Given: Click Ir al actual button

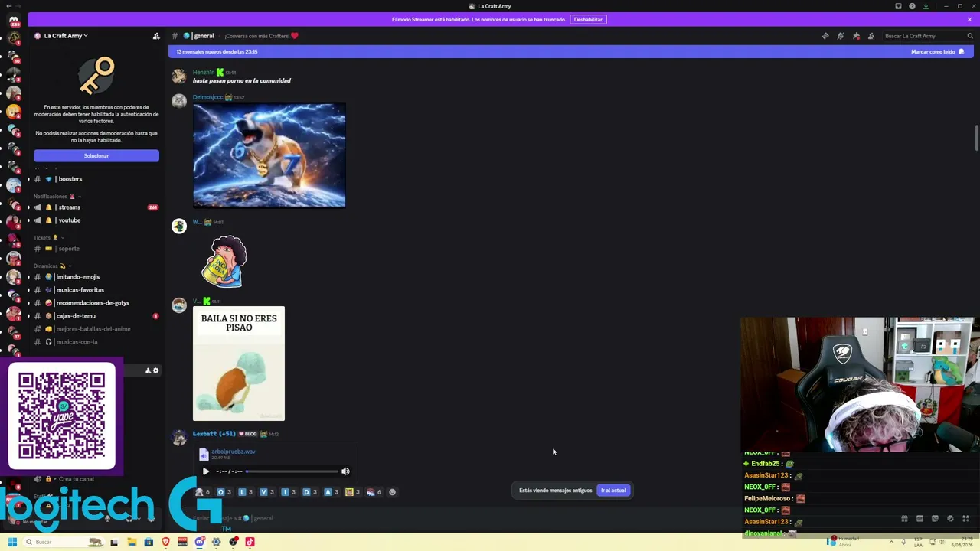Looking at the screenshot, I should point(613,491).
